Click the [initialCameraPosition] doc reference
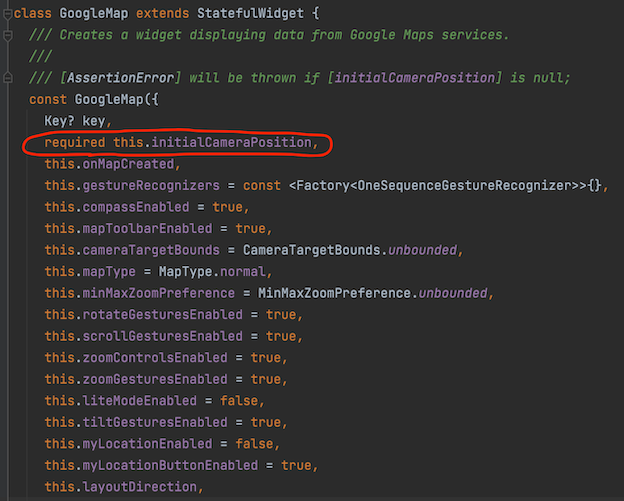 point(414,78)
